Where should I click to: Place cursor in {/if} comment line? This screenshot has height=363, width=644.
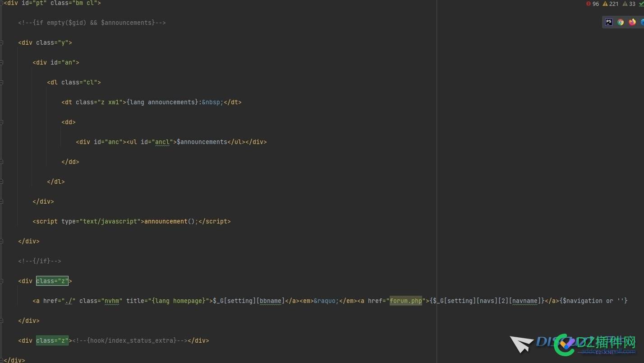click(40, 261)
